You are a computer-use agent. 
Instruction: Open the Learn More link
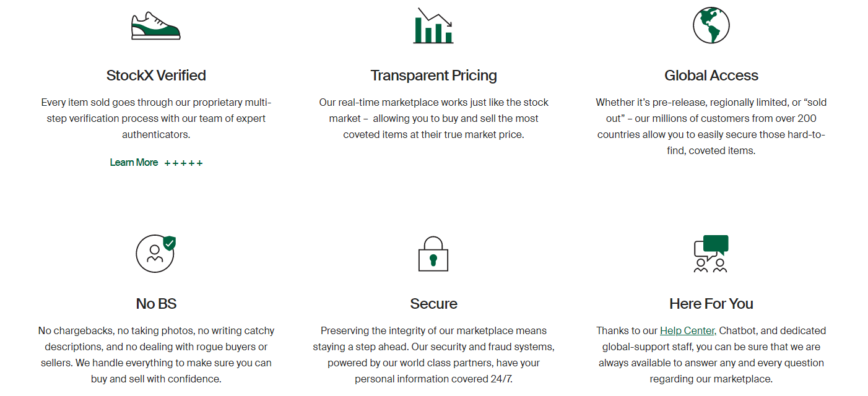(134, 162)
